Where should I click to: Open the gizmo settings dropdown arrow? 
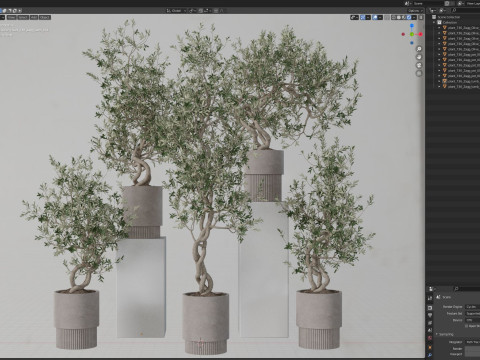click(368, 17)
